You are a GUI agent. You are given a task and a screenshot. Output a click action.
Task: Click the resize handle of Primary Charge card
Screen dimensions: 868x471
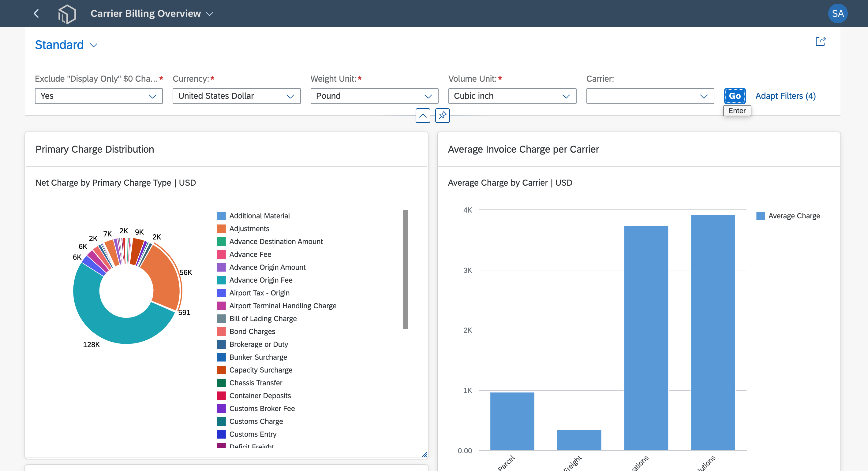(424, 454)
